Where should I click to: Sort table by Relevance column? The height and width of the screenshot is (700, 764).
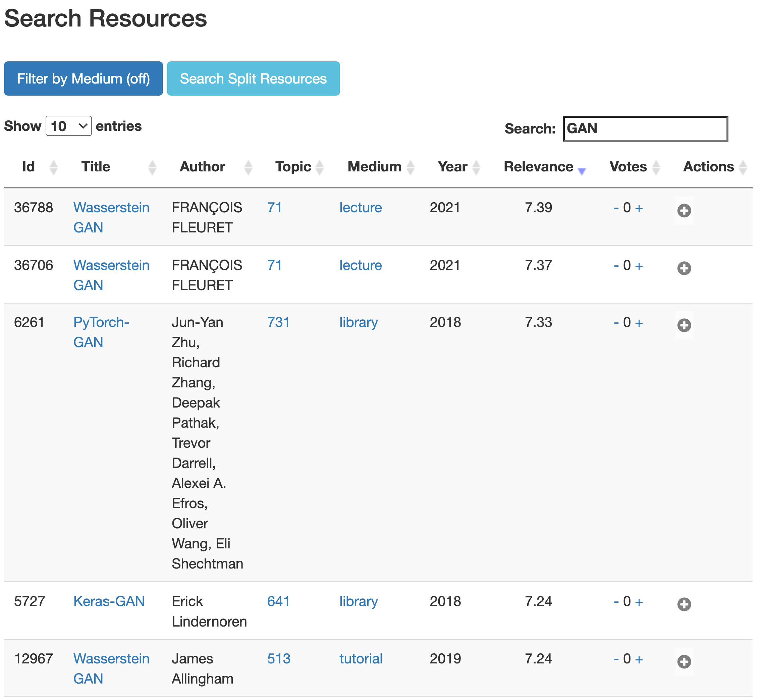(539, 167)
